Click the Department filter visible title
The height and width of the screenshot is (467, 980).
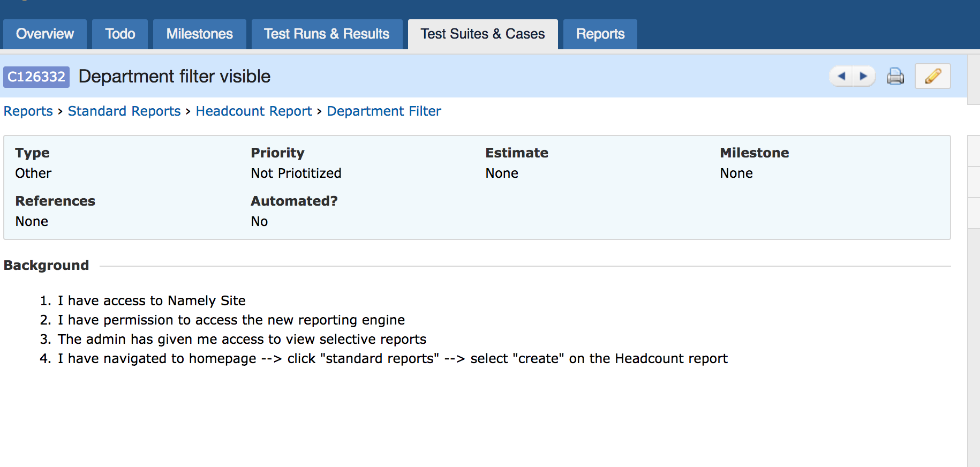click(x=175, y=77)
